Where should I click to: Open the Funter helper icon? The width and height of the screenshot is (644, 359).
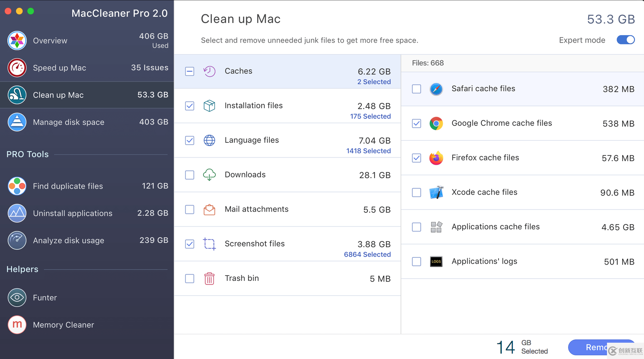point(17,297)
